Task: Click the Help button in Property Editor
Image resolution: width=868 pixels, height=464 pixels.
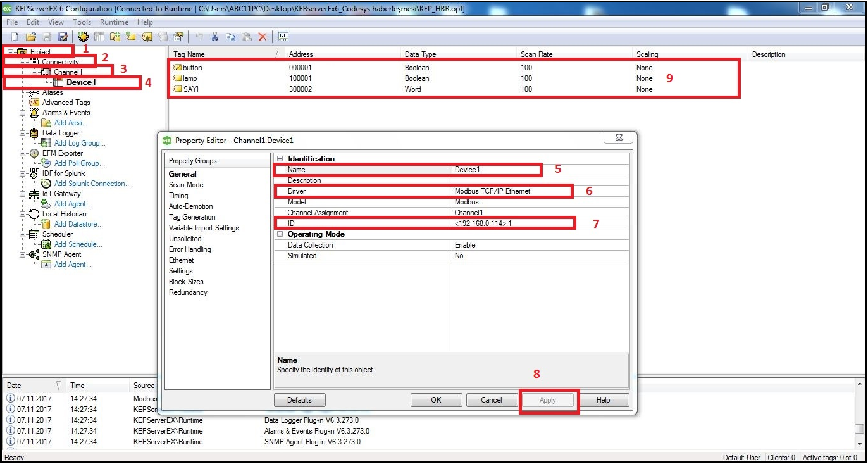Action: pyautogui.click(x=603, y=400)
